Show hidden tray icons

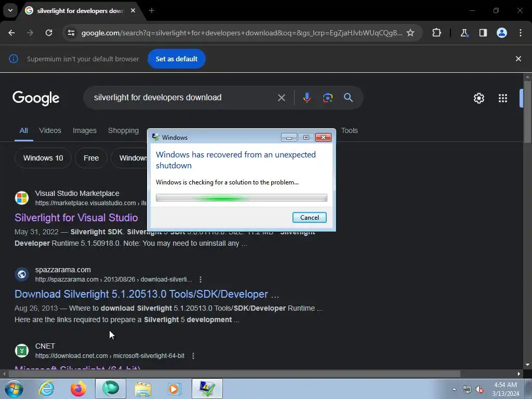[454, 389]
